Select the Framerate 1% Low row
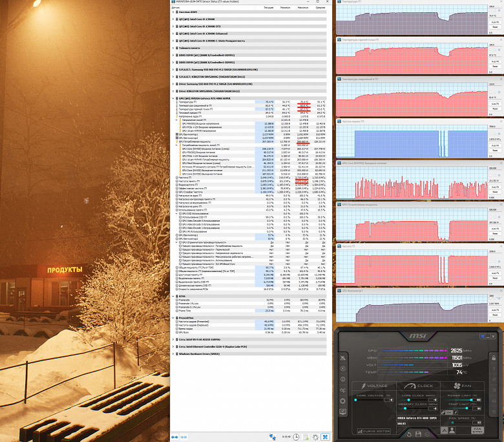This screenshot has width=504, height=442. [251, 303]
